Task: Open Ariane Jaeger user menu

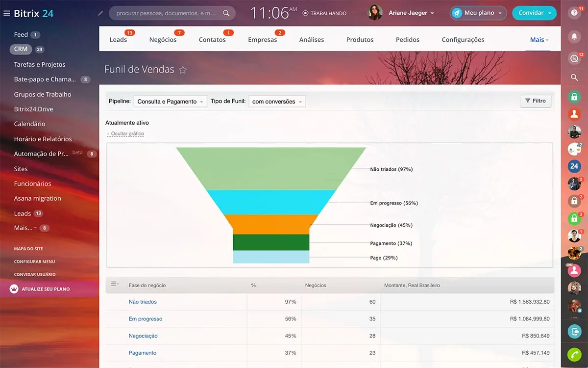Action: (x=411, y=13)
